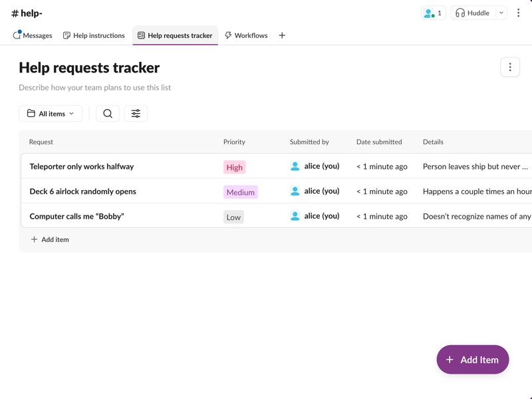Open the filter and sort sliders icon
Screen dimensions: 532x399
(x=136, y=114)
